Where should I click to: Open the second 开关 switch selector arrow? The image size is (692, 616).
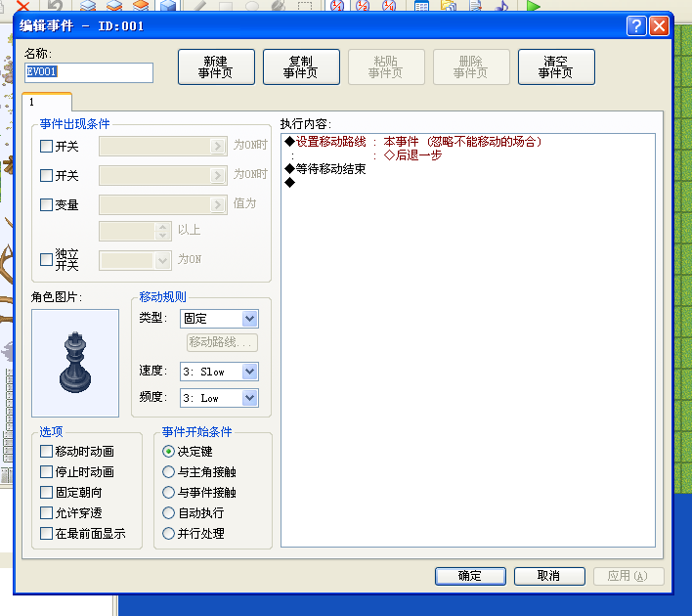(218, 175)
